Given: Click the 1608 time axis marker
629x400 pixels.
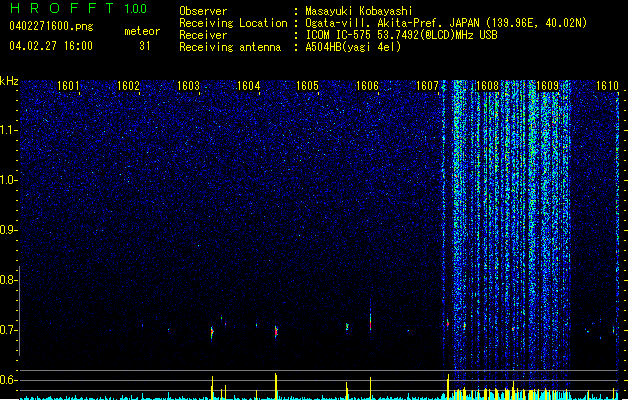Looking at the screenshot, I should click(487, 86).
